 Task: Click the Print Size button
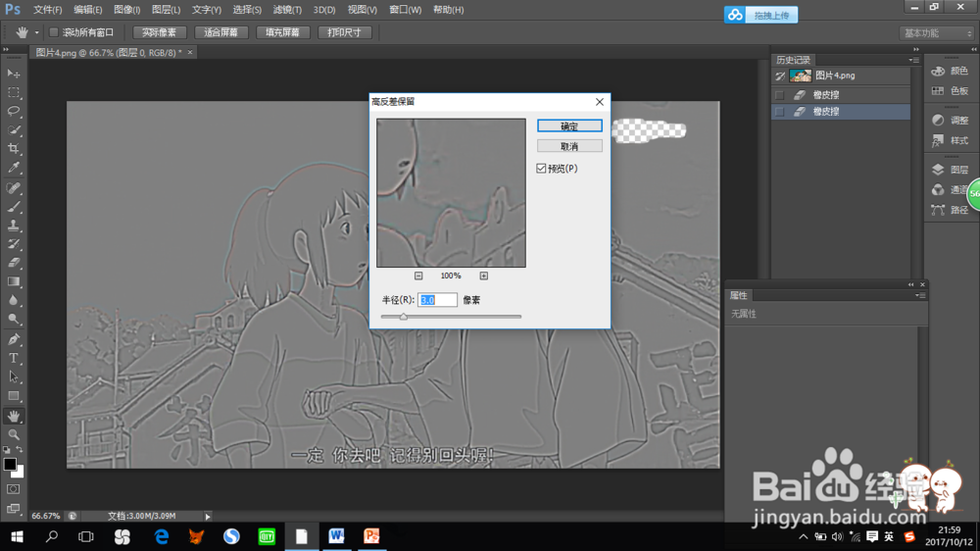pyautogui.click(x=344, y=32)
